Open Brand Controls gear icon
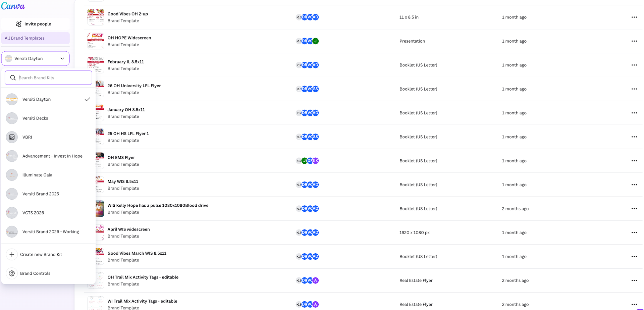The height and width of the screenshot is (310, 644). click(x=12, y=273)
